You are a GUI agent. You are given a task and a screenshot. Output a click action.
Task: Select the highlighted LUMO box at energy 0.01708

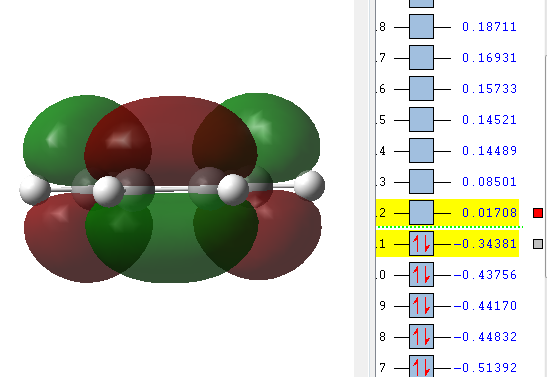pyautogui.click(x=421, y=212)
